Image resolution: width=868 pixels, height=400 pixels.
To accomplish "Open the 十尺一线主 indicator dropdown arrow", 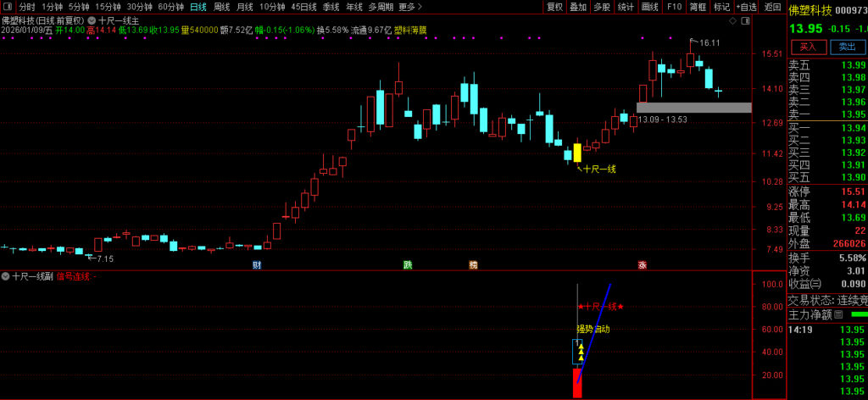I will (92, 19).
